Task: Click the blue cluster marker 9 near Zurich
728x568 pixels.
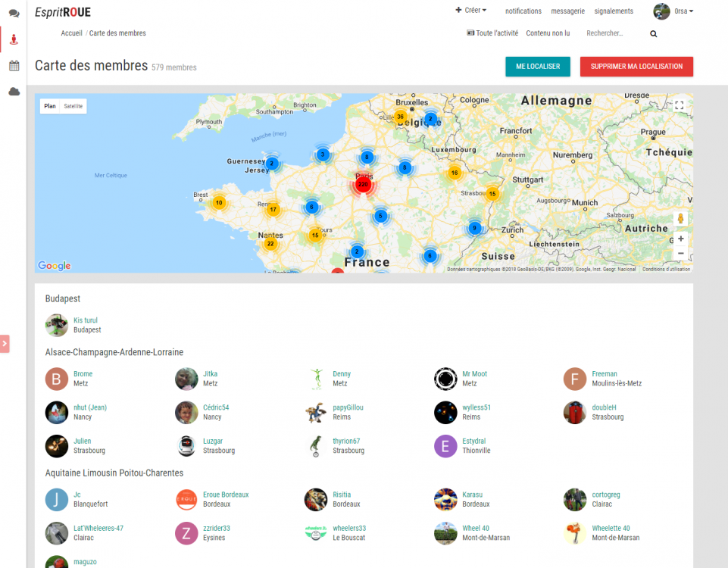Action: pos(474,228)
